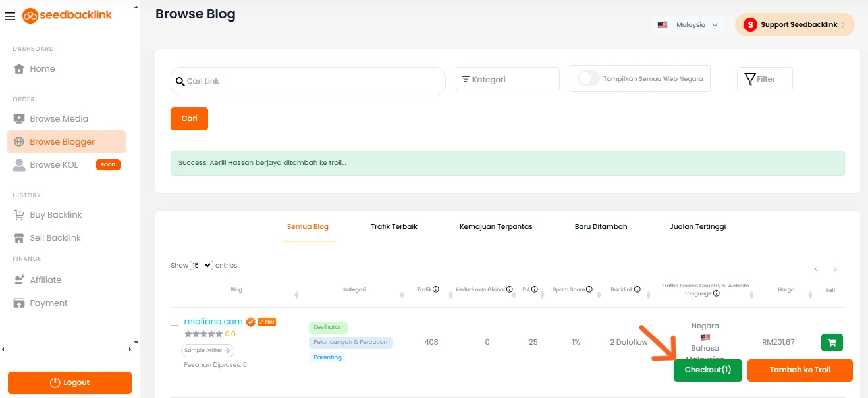Click the previous page arrow icon

815,269
